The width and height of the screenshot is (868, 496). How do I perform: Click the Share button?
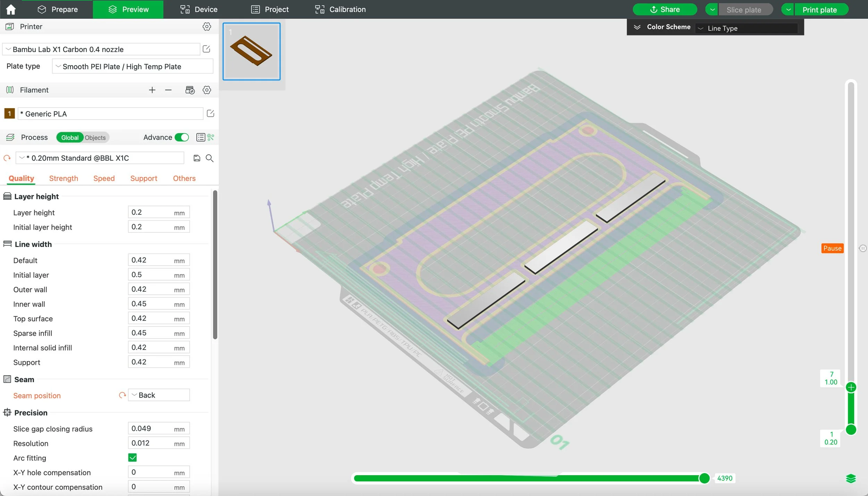(665, 9)
